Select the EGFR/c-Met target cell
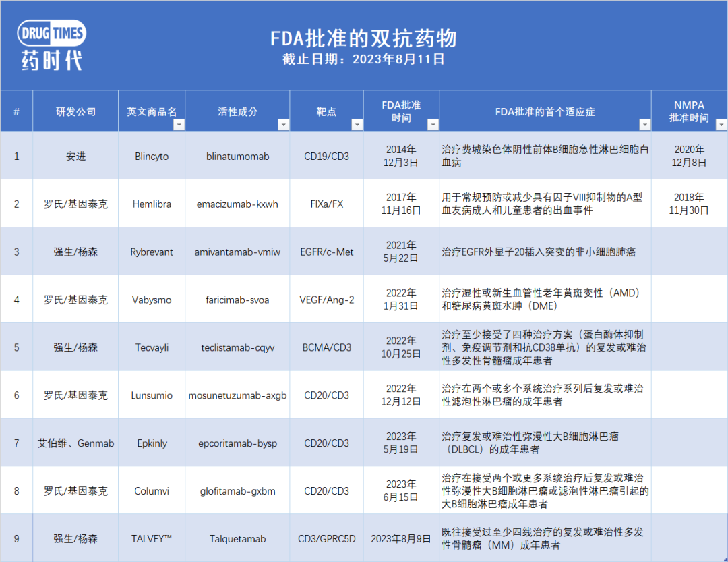Viewport: 728px width, 562px height. (x=326, y=252)
